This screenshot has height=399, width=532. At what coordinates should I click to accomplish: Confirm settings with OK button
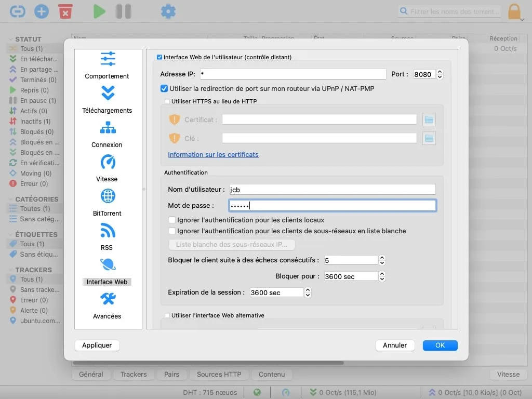point(440,345)
